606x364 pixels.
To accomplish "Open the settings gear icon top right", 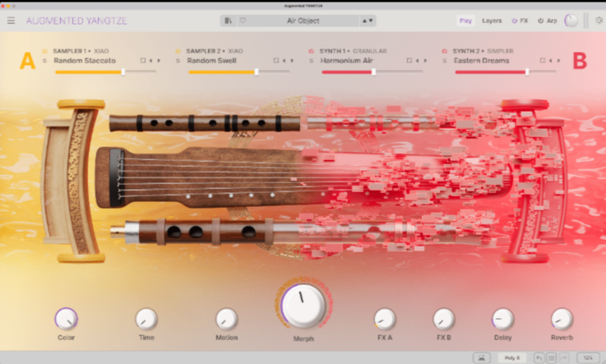I will (599, 21).
